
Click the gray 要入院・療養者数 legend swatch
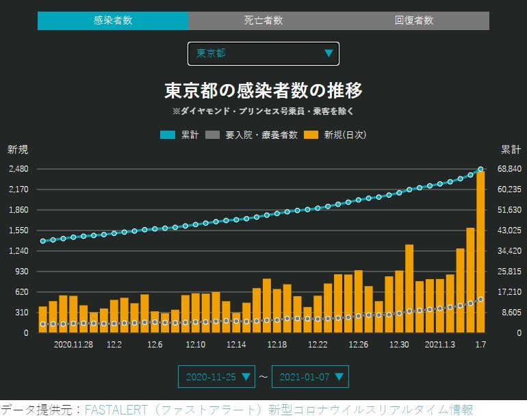pos(212,135)
